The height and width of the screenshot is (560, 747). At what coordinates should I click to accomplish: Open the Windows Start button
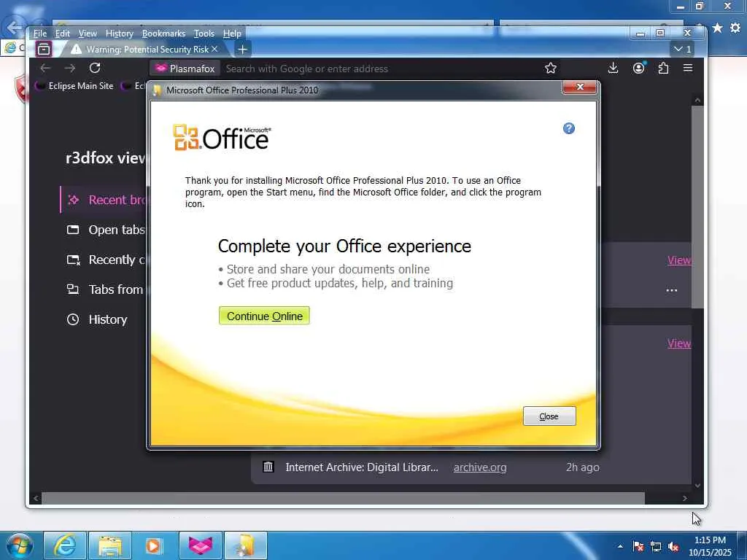click(x=20, y=545)
